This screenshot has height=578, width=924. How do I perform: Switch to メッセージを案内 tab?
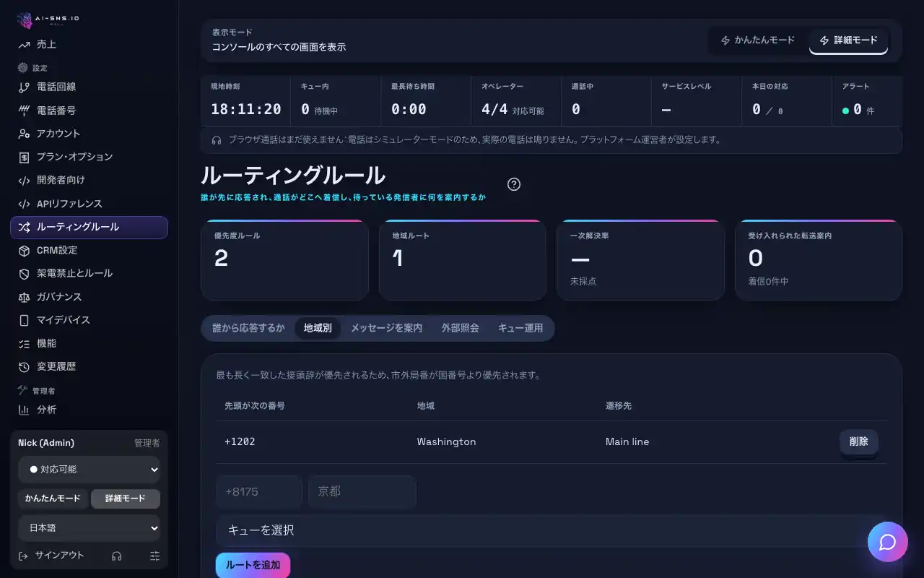pos(386,328)
